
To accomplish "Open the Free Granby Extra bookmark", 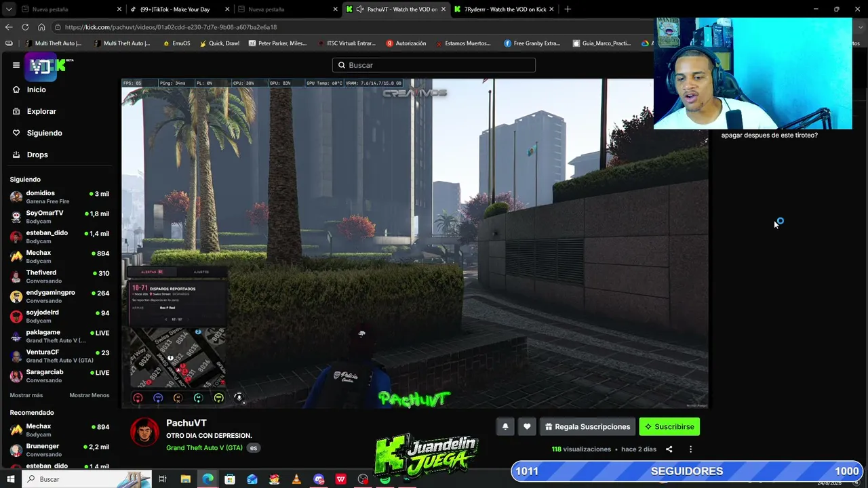I will [532, 43].
